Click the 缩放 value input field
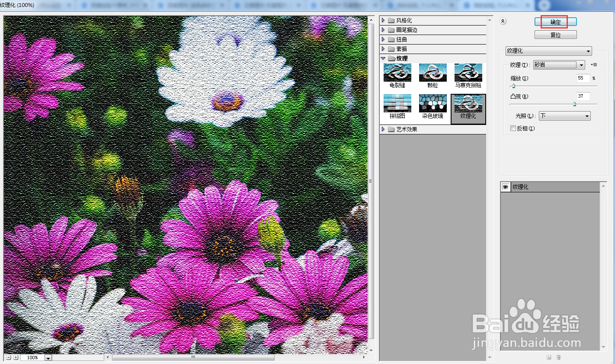This screenshot has height=364, width=615. click(583, 78)
